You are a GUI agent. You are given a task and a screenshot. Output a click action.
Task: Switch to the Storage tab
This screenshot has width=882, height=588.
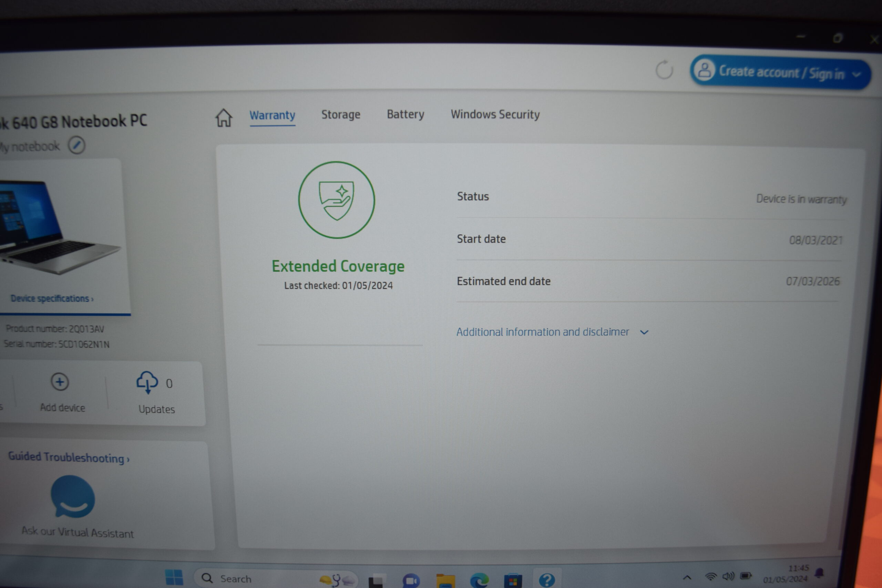(x=340, y=114)
